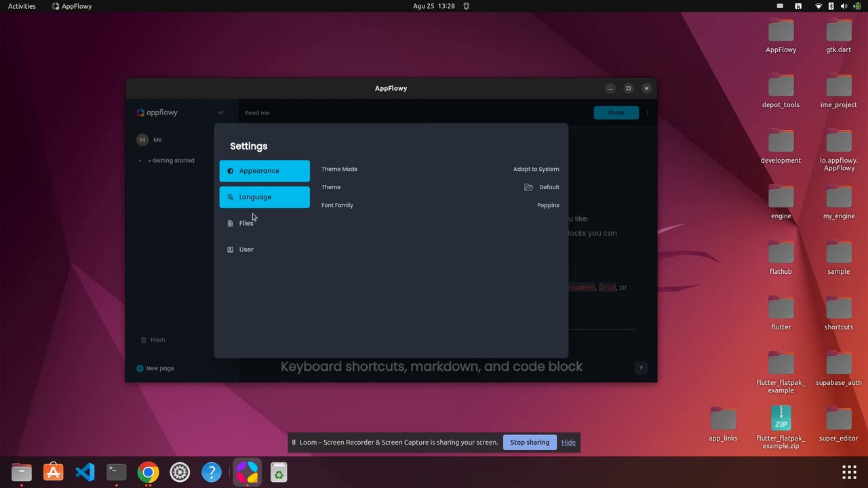Open Terminal from the dock
Viewport: 868px width, 488px height.
117,472
